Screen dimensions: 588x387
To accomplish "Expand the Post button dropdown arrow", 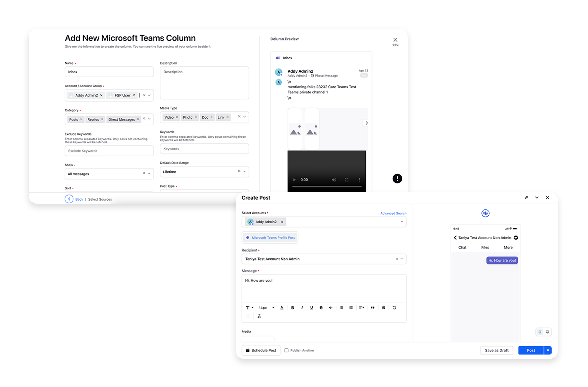I will (x=548, y=350).
